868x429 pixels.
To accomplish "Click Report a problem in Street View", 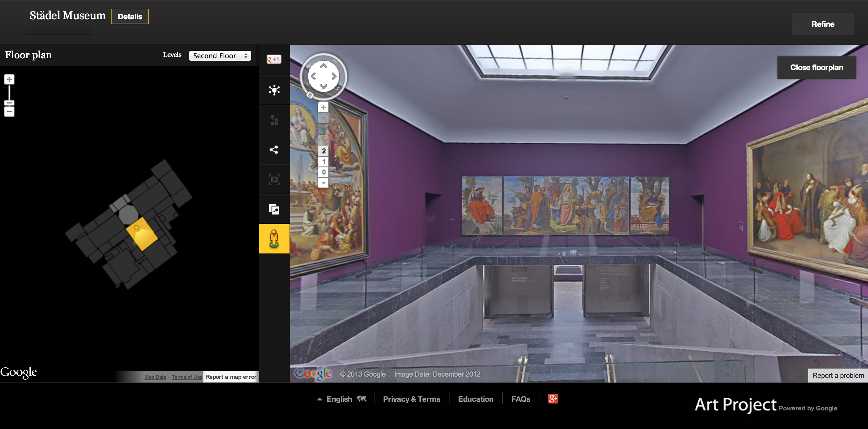I will point(838,375).
